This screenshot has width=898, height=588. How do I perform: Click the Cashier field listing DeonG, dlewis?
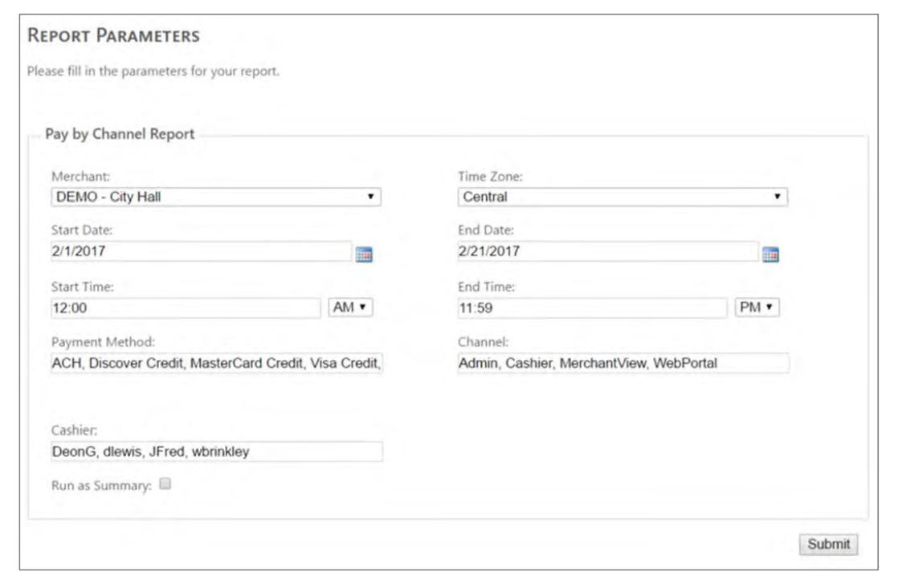216,451
